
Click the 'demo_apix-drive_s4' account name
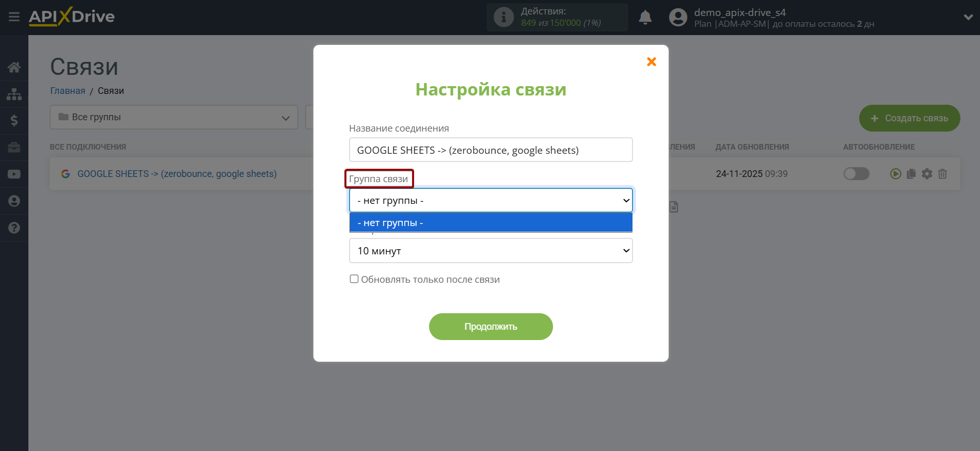coord(739,12)
